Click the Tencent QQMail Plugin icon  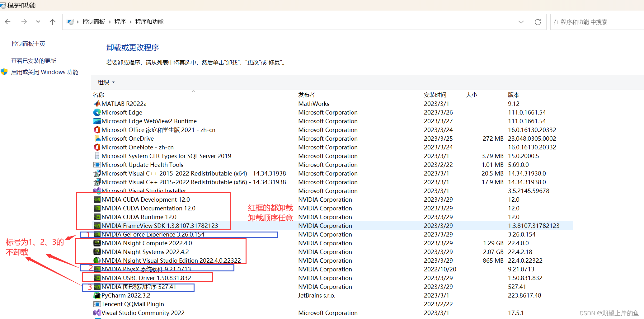[97, 304]
